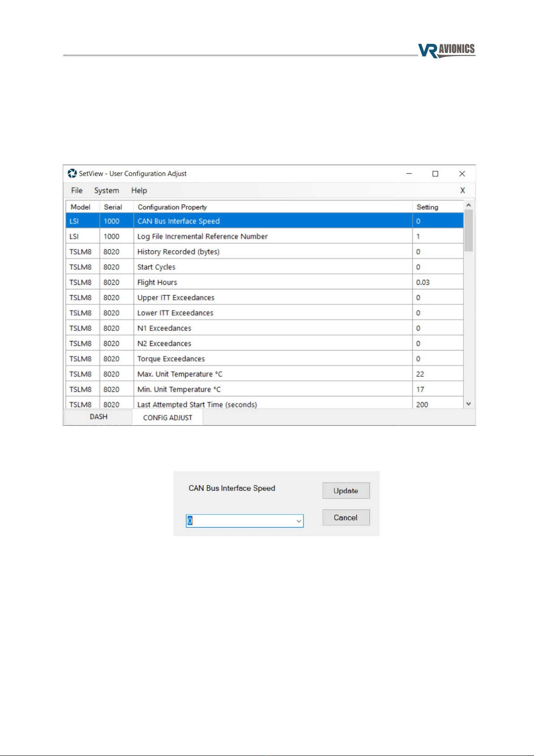Select the Max. Unit Temperature °C row

pos(265,373)
